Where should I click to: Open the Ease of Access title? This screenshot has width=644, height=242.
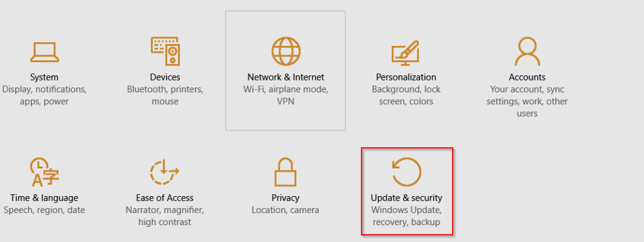(165, 198)
